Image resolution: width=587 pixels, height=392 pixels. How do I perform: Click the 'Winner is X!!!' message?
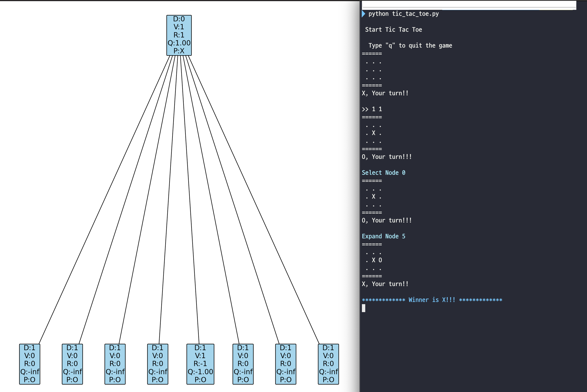point(432,300)
